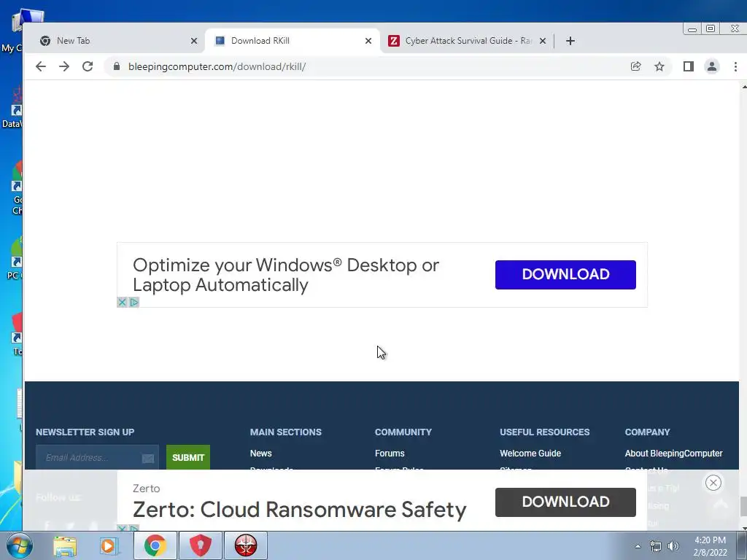Show hidden system tray icons
This screenshot has height=560, width=747.
click(x=638, y=546)
